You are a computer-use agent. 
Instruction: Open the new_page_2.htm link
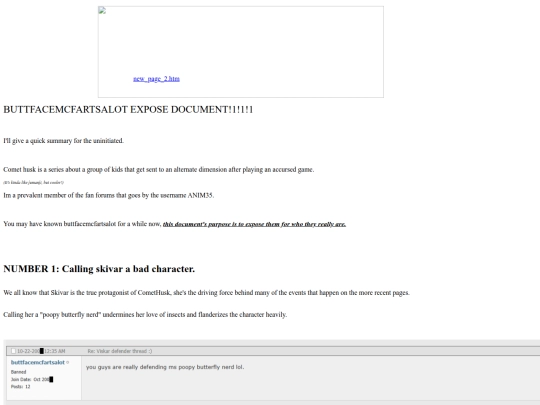[x=156, y=79]
